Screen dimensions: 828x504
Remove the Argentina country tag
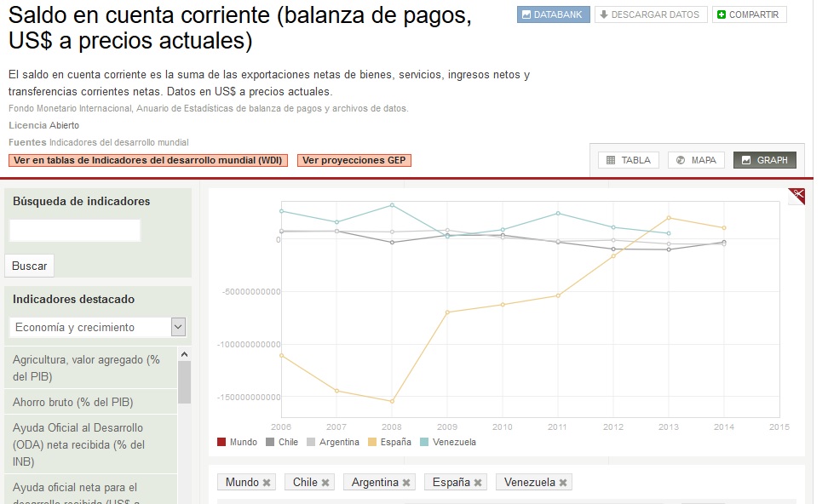(406, 483)
